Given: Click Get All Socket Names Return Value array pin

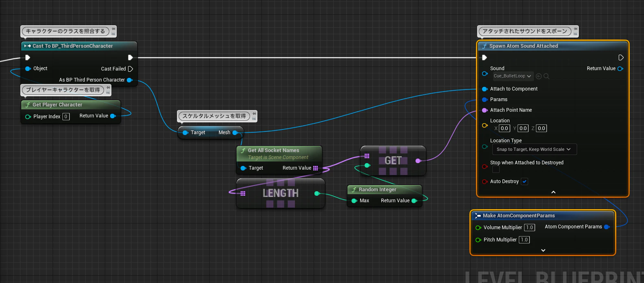Looking at the screenshot, I should click(315, 168).
